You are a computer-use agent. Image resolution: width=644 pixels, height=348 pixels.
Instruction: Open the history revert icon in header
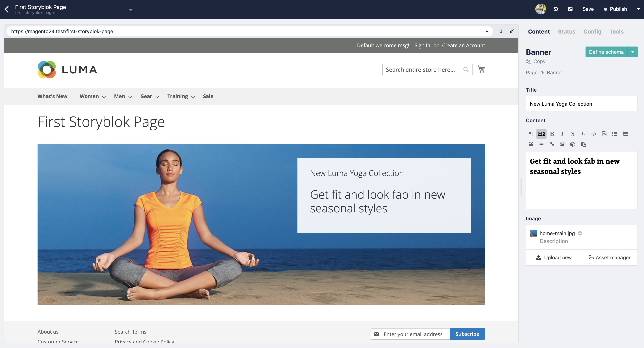(556, 9)
